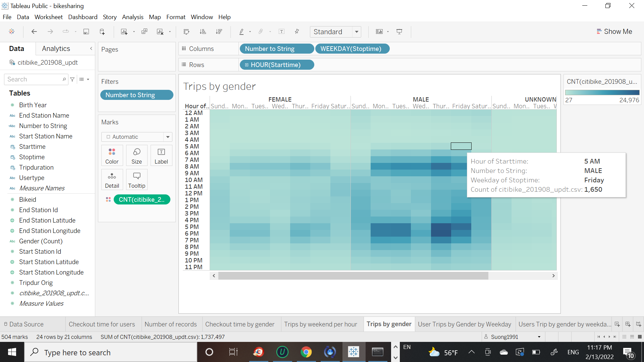Open the Standard fit dropdown
Image resolution: width=644 pixels, height=362 pixels.
[335, 32]
